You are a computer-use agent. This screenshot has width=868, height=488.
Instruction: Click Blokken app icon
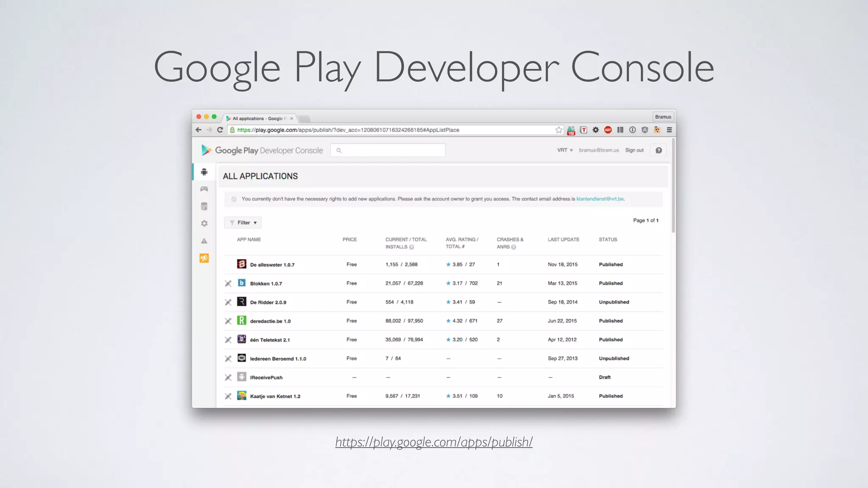242,283
